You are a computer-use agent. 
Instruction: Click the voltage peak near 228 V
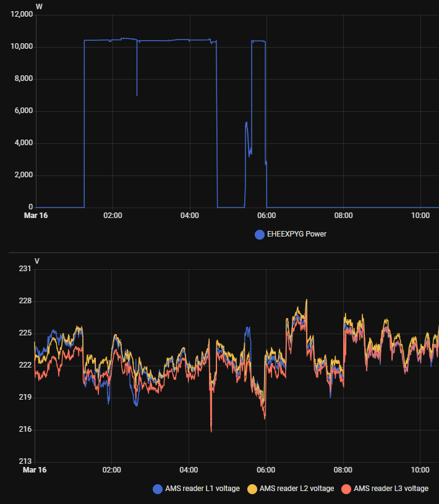click(306, 300)
